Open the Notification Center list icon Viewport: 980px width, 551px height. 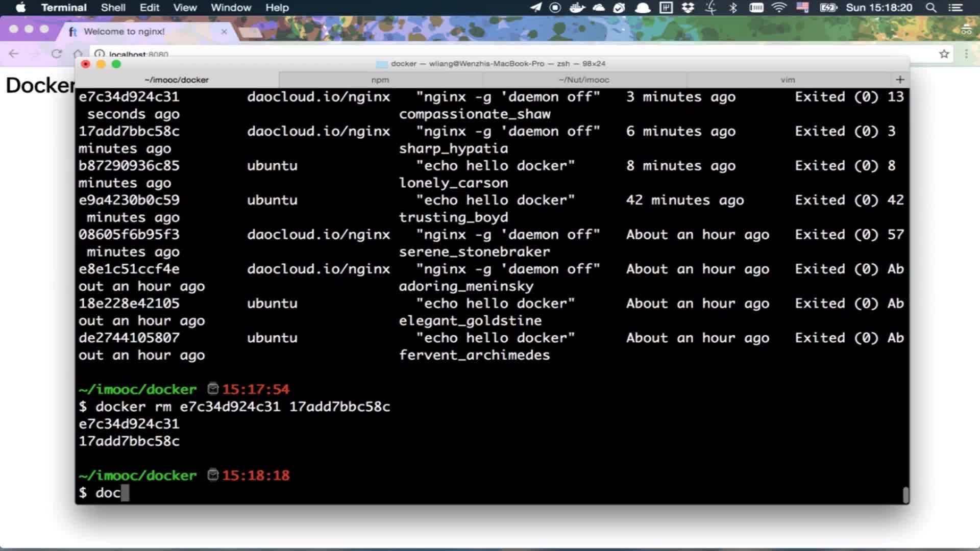coord(955,8)
